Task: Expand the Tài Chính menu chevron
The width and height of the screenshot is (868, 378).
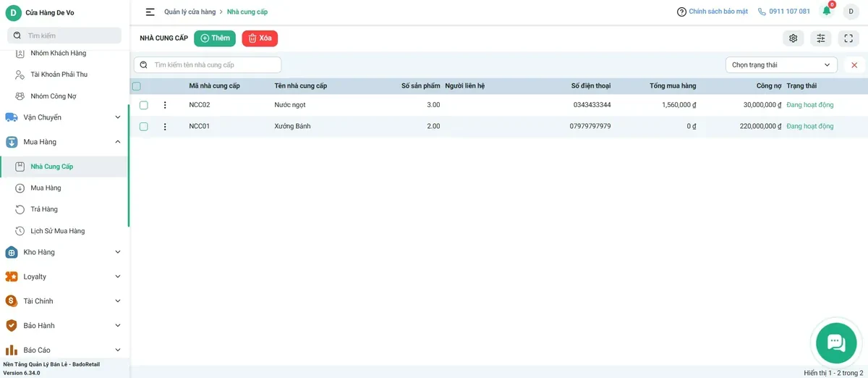Action: [118, 301]
